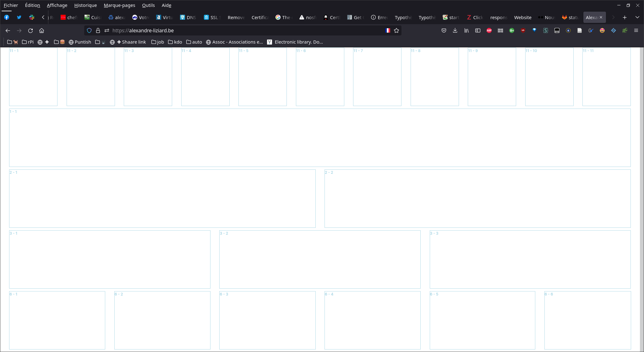
Task: Open a new tab with plus button
Action: coord(625,18)
